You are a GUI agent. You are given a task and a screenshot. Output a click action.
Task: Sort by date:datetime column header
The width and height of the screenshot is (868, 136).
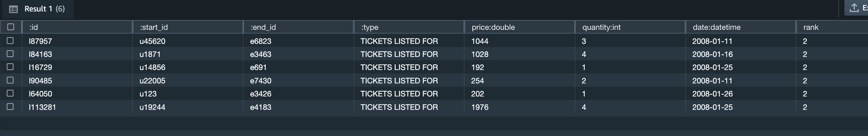(716, 27)
